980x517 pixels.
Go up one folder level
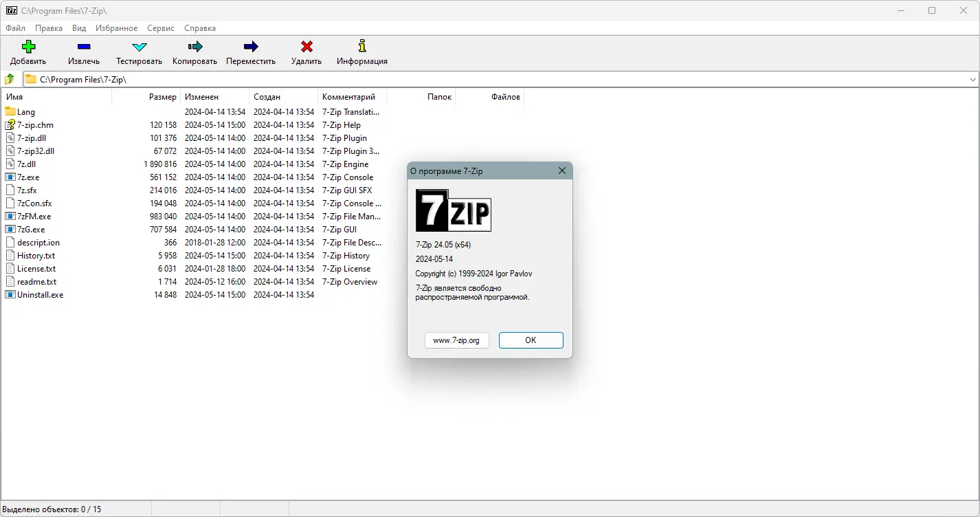[x=10, y=79]
